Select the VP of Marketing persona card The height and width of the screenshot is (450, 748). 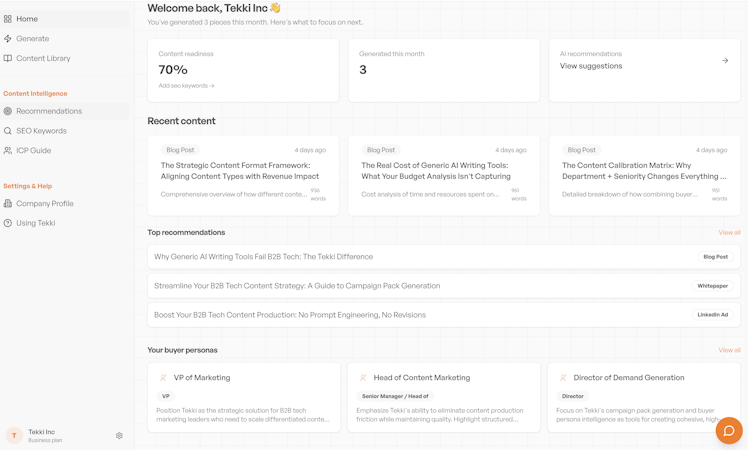coord(243,397)
